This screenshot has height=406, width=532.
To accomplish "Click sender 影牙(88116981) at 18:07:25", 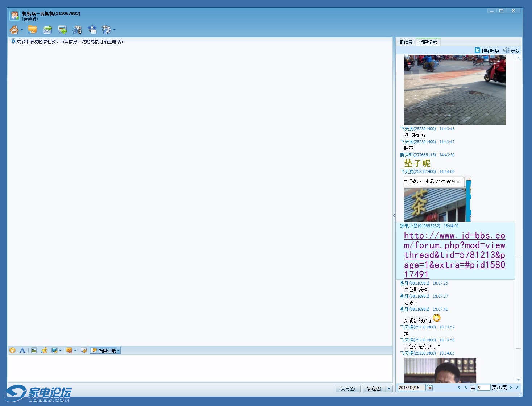I will (x=415, y=283).
